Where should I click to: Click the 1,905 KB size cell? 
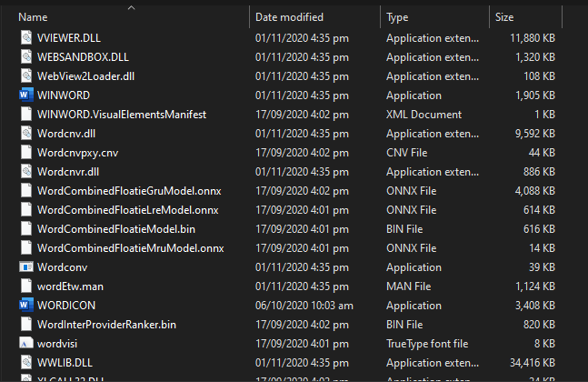535,95
